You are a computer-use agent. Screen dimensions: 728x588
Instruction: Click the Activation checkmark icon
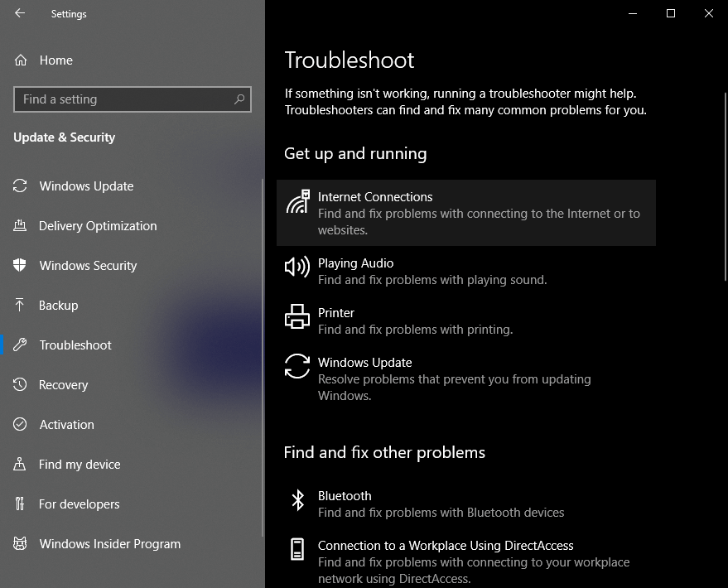pyautogui.click(x=19, y=424)
